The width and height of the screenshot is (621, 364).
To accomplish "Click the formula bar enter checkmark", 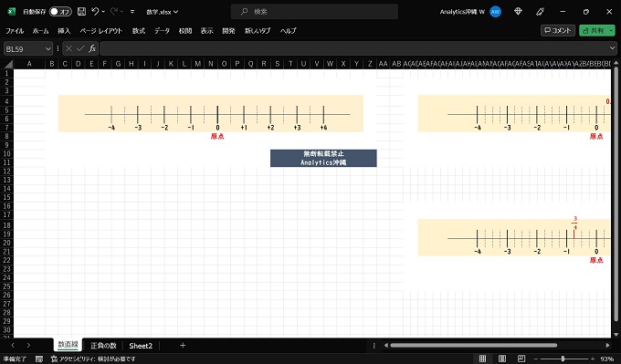I will point(80,48).
